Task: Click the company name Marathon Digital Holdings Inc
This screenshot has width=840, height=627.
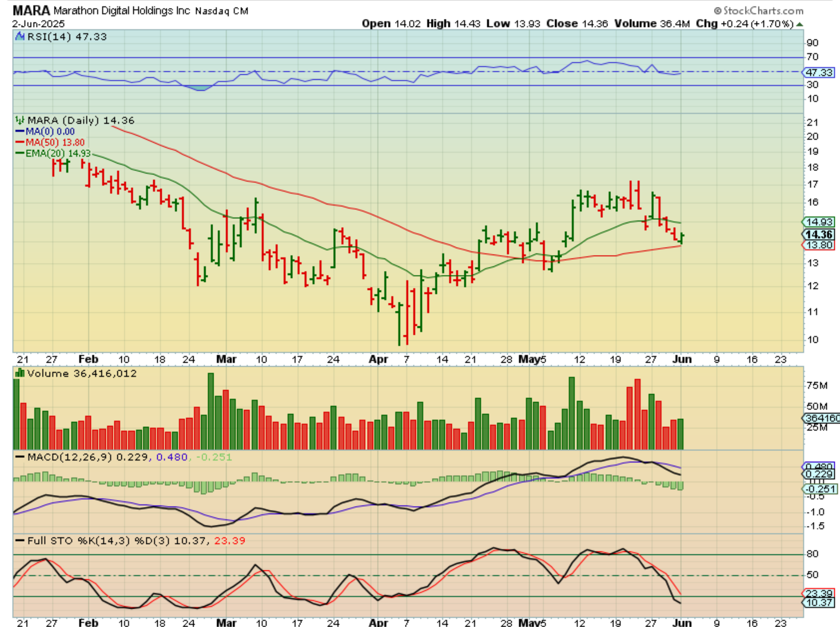Action: click(x=122, y=11)
